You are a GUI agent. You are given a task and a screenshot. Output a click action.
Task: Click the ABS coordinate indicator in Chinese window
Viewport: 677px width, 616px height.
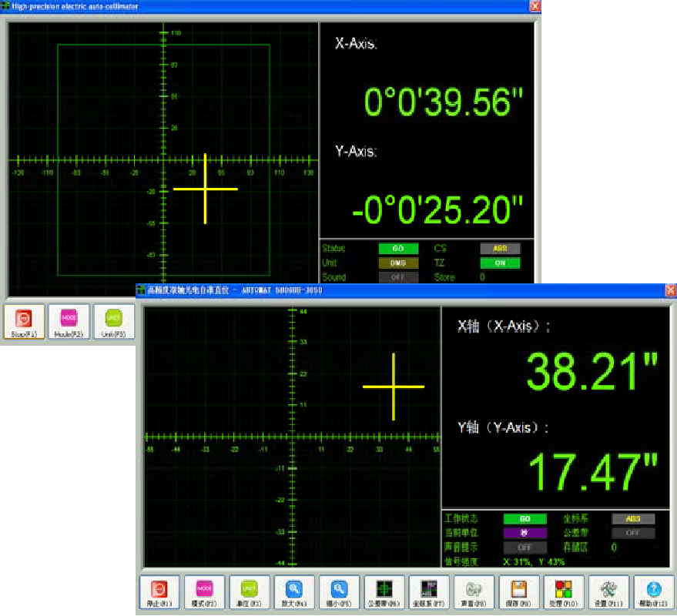pos(633,519)
